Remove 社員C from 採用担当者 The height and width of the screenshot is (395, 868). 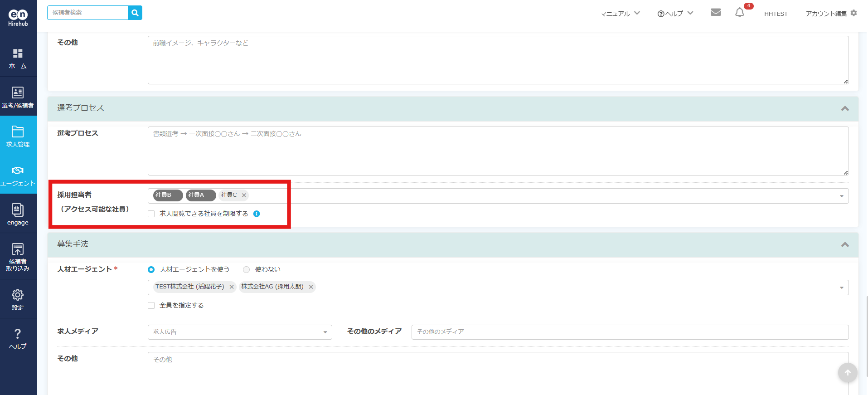point(244,195)
